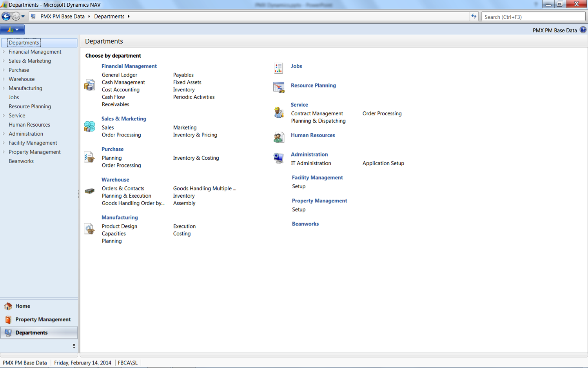Open Inventory & Pricing link
Viewport: 588px width, 368px height.
click(x=195, y=135)
